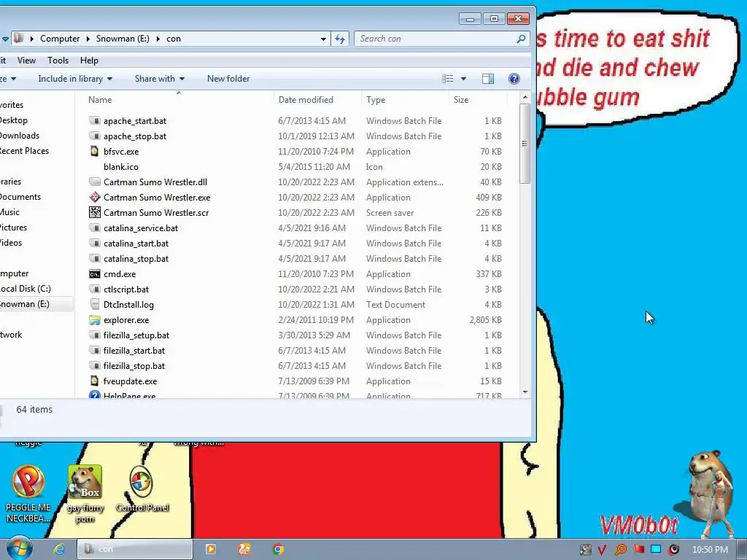Open the view options dropdown arrow
The width and height of the screenshot is (747, 560).
point(463,79)
